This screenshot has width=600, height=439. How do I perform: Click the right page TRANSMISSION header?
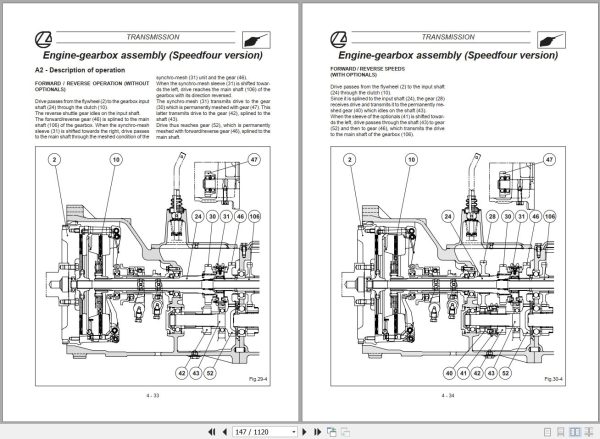point(448,37)
